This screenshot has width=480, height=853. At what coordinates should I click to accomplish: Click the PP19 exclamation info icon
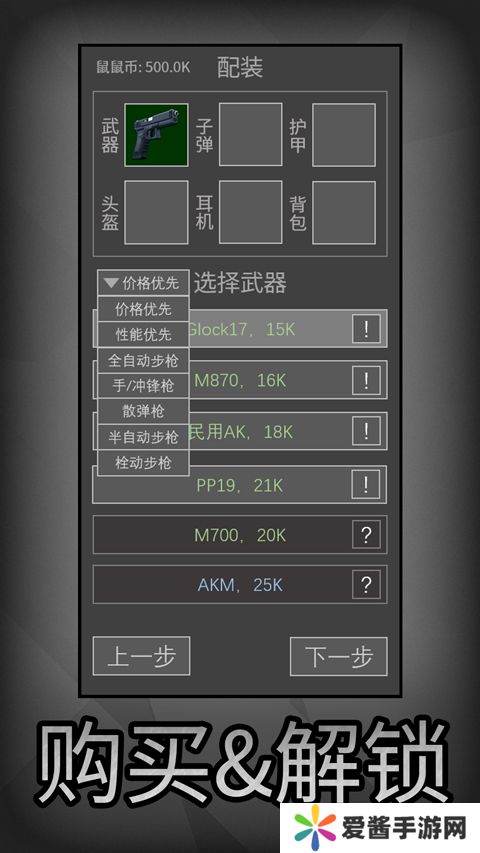(x=366, y=484)
